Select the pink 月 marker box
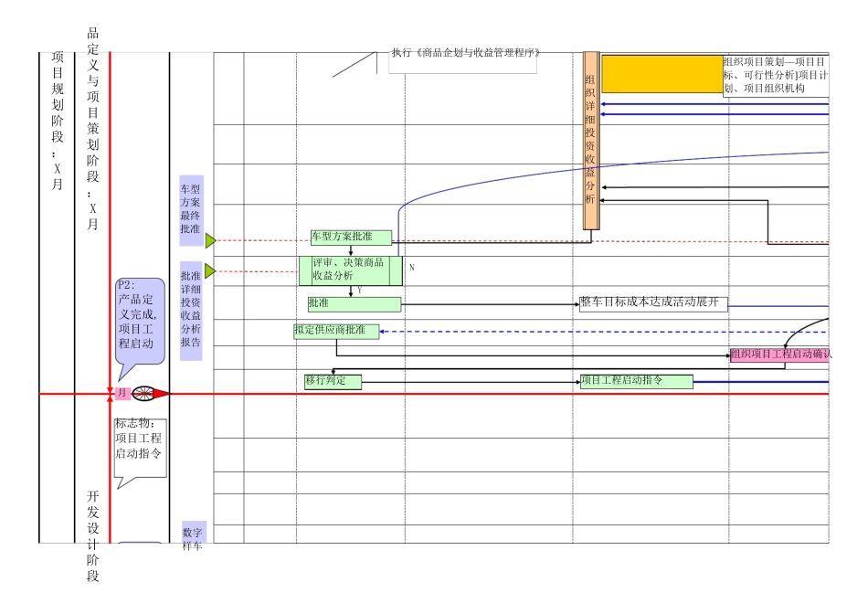 (122, 393)
